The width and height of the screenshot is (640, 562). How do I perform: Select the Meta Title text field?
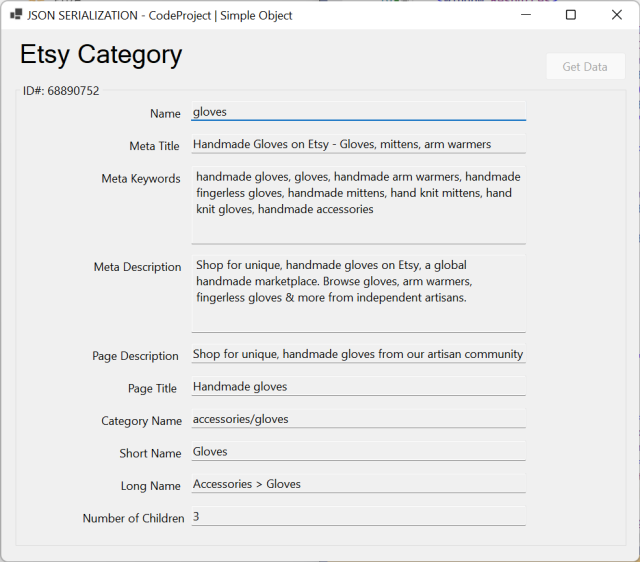click(358, 144)
